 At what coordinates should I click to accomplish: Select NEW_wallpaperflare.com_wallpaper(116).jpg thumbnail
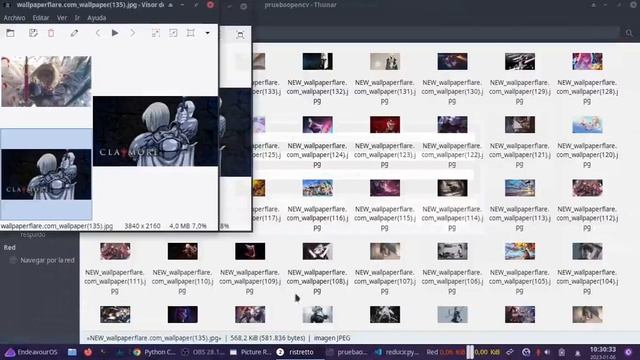pos(318,188)
